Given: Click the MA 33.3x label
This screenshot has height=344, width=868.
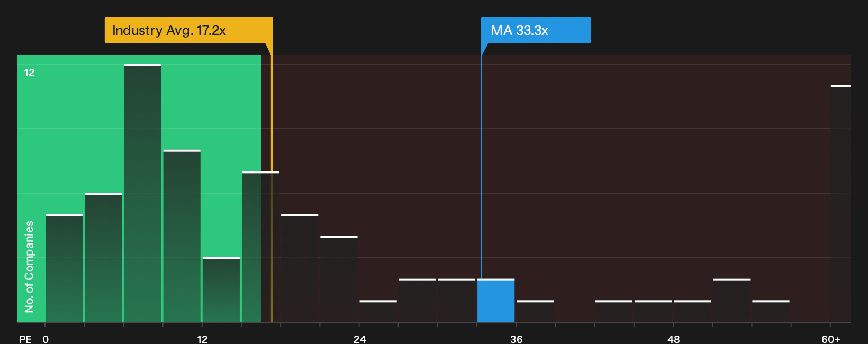Looking at the screenshot, I should point(536,30).
